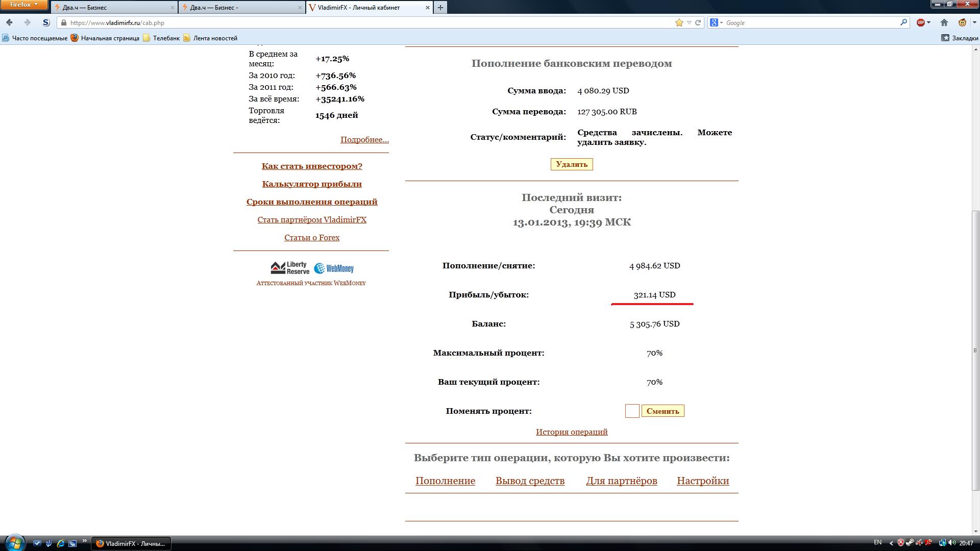Open the Телебанк bookmark folder
This screenshot has height=551, width=980.
point(161,38)
